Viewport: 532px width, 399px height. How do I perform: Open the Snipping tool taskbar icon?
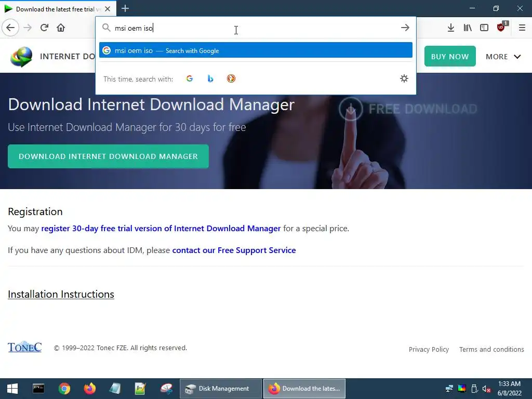166,389
